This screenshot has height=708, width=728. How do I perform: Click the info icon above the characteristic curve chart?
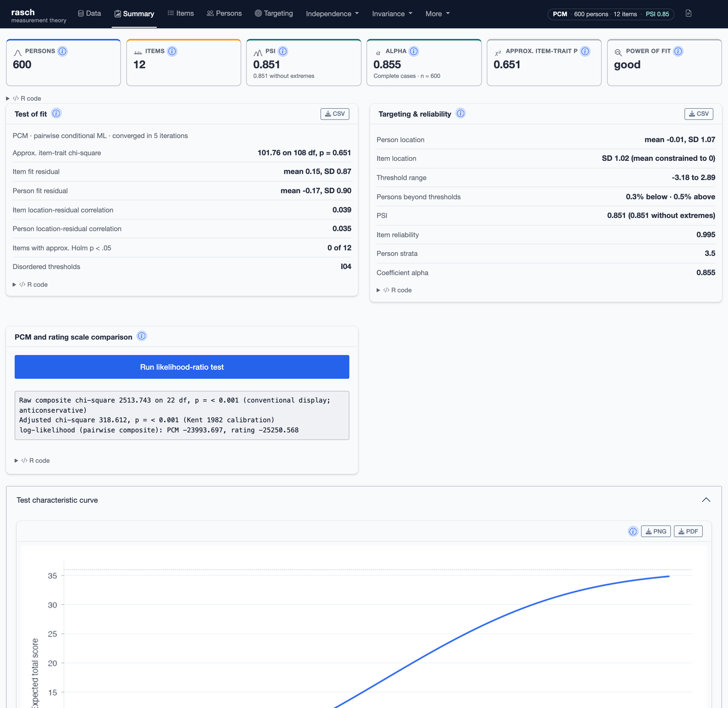point(633,532)
